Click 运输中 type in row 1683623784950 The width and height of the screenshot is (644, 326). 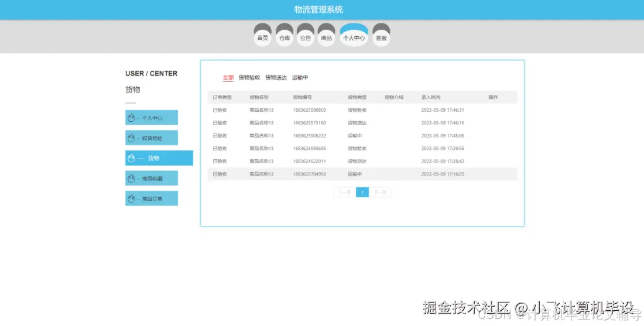coord(354,174)
